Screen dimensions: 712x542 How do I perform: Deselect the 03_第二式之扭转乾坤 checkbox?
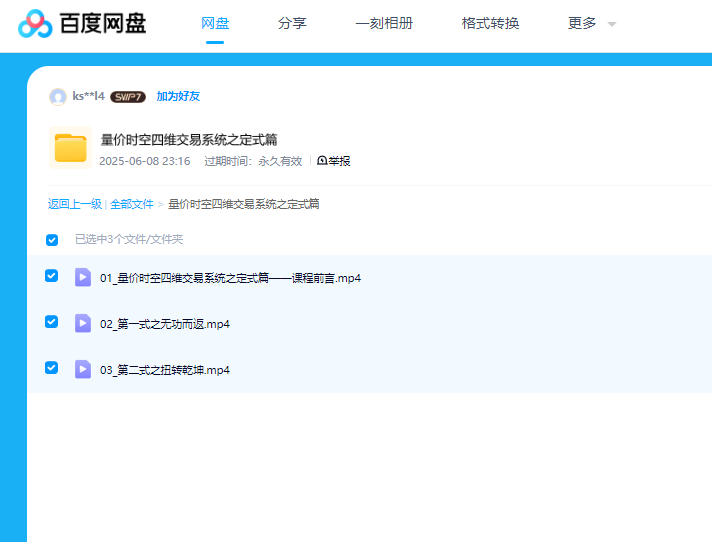tap(52, 368)
